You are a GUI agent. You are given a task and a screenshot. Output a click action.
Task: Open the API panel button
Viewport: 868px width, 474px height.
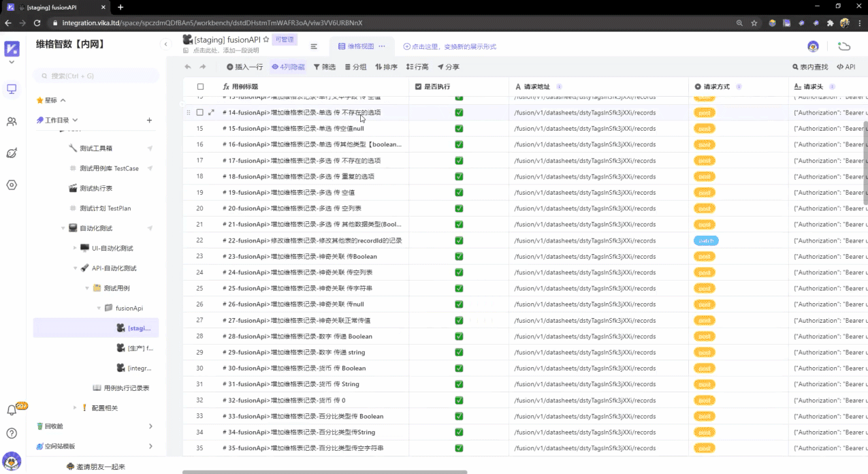(x=846, y=67)
